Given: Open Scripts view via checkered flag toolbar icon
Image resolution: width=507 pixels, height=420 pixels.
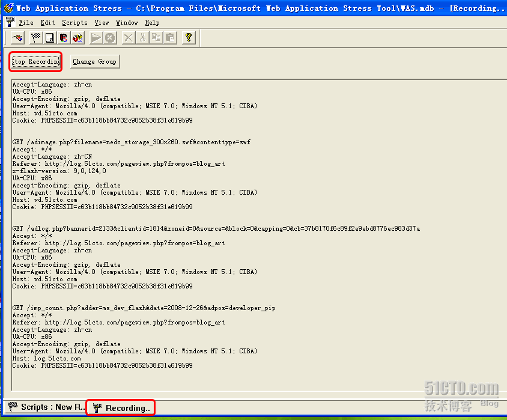Looking at the screenshot, I should tap(35, 38).
